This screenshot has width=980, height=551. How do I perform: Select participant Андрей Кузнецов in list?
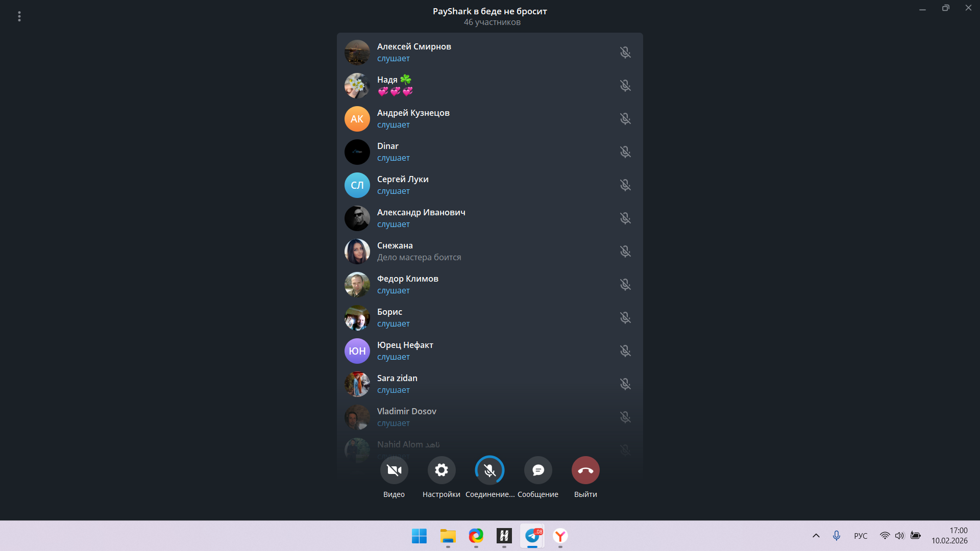(x=413, y=118)
